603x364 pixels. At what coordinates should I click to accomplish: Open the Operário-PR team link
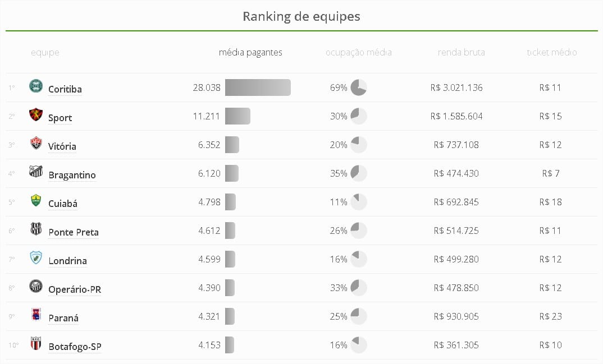coord(75,289)
